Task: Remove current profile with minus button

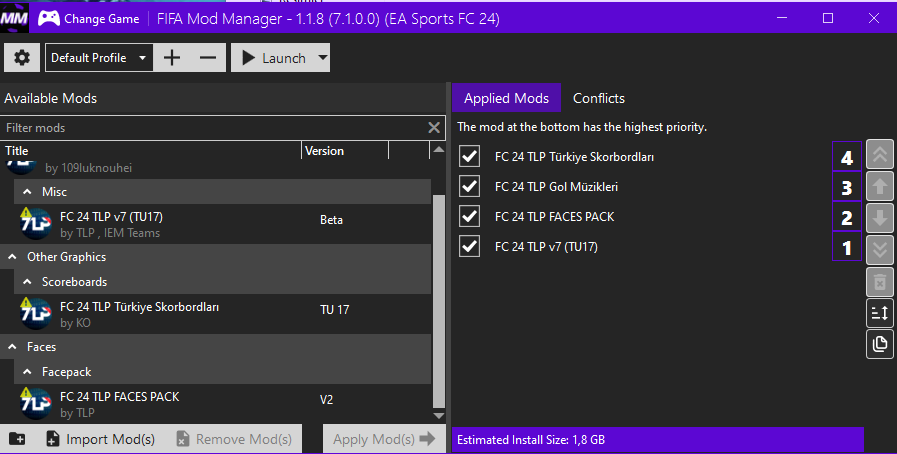Action: 208,58
